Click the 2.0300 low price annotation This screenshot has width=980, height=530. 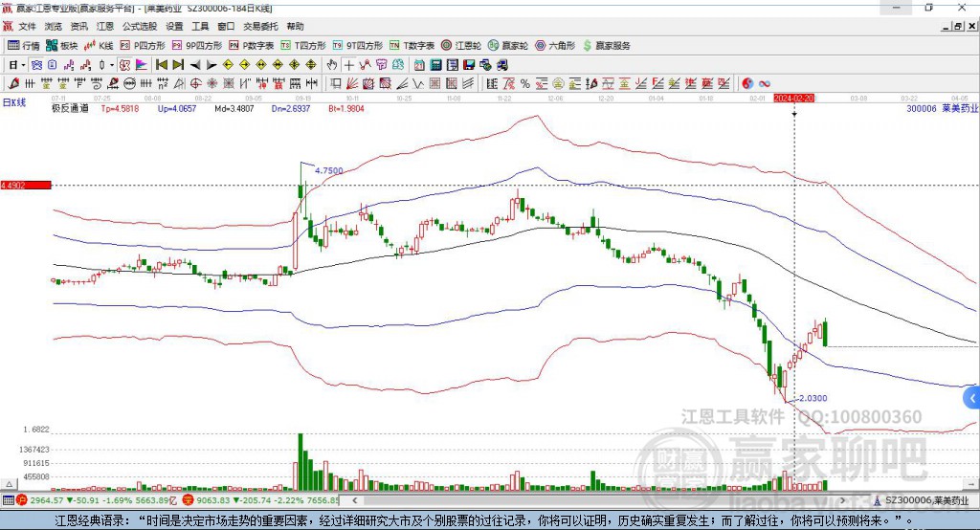tap(813, 398)
